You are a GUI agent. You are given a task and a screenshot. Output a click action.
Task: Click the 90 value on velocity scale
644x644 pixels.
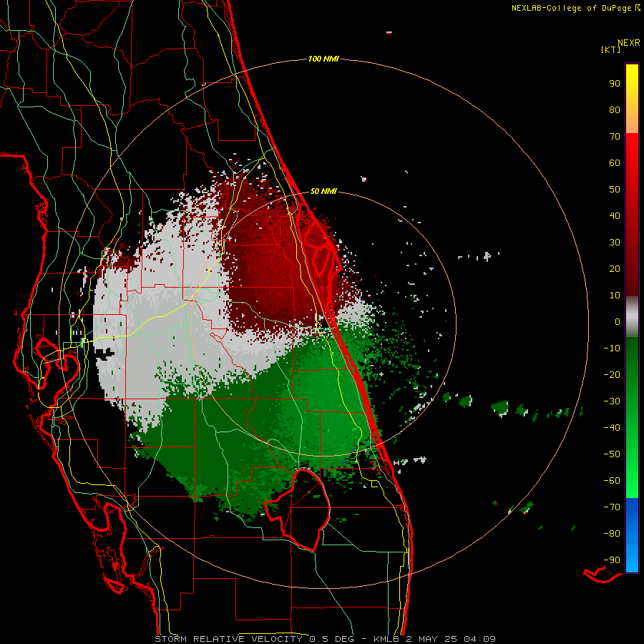[x=615, y=84]
